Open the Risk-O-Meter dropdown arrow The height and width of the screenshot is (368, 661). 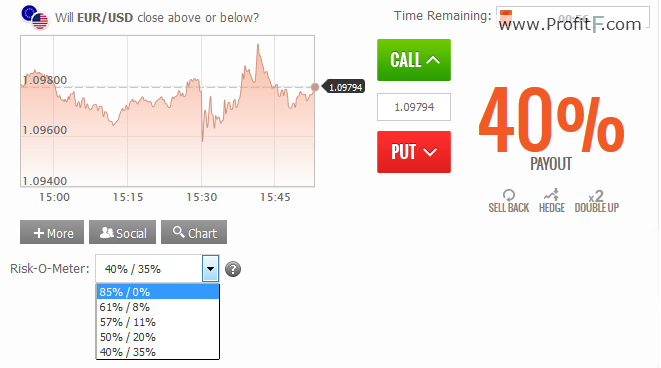click(210, 269)
